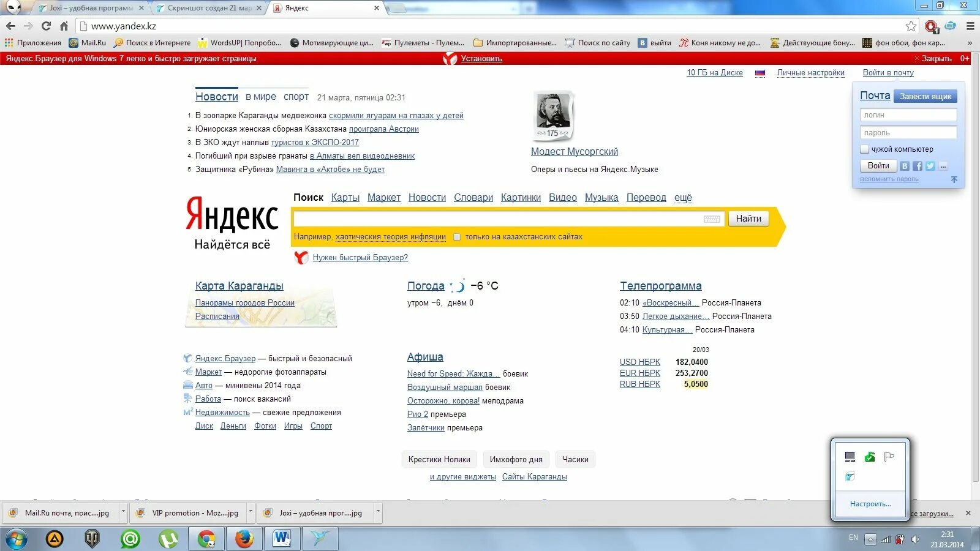This screenshot has width=980, height=551.
Task: Open dropdown for Mail.Ru почта download
Action: 123,512
